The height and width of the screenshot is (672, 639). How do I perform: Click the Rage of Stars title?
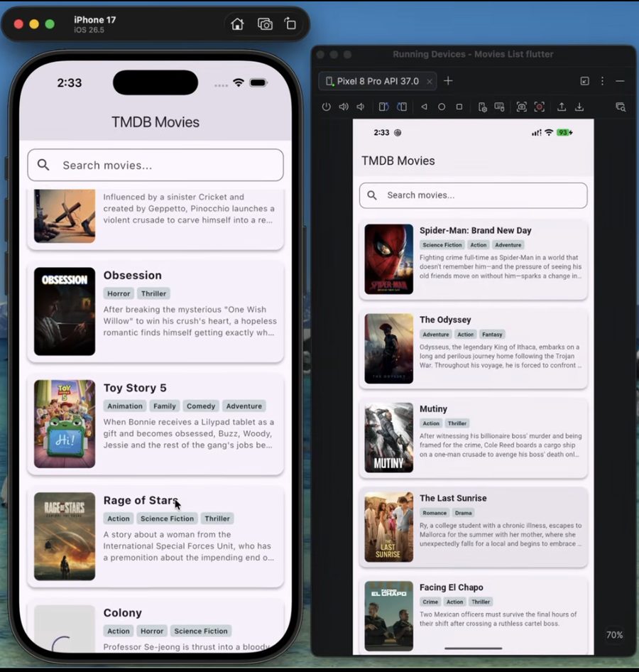click(x=141, y=500)
